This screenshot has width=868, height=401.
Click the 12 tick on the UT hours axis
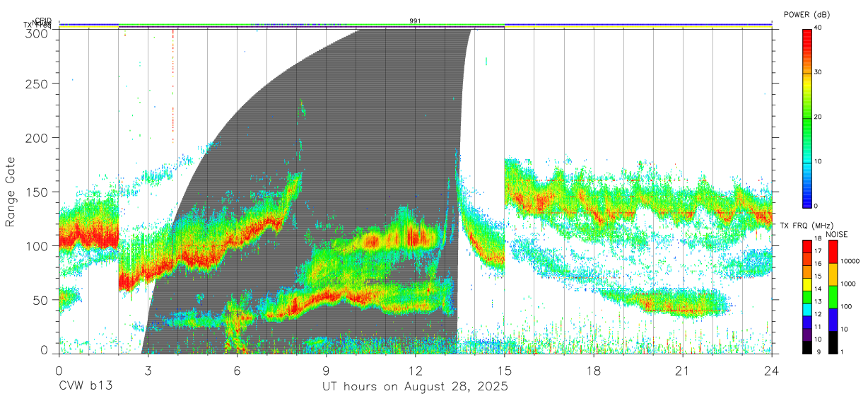pyautogui.click(x=416, y=371)
